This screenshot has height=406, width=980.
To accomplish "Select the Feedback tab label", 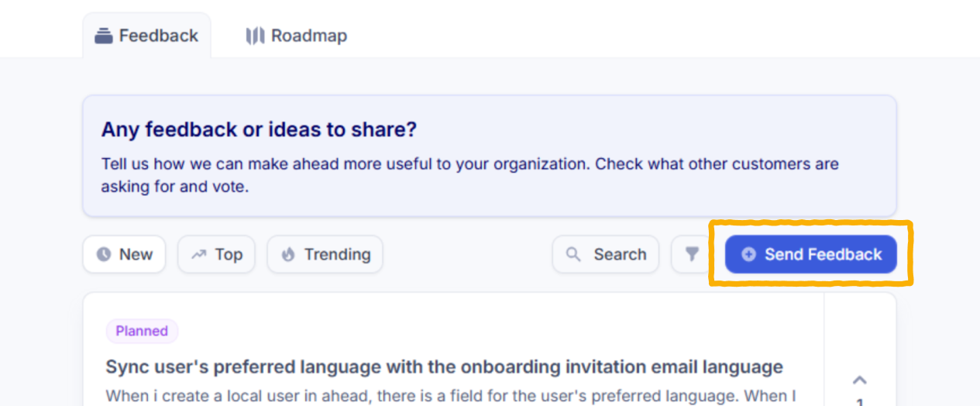I will (x=158, y=36).
